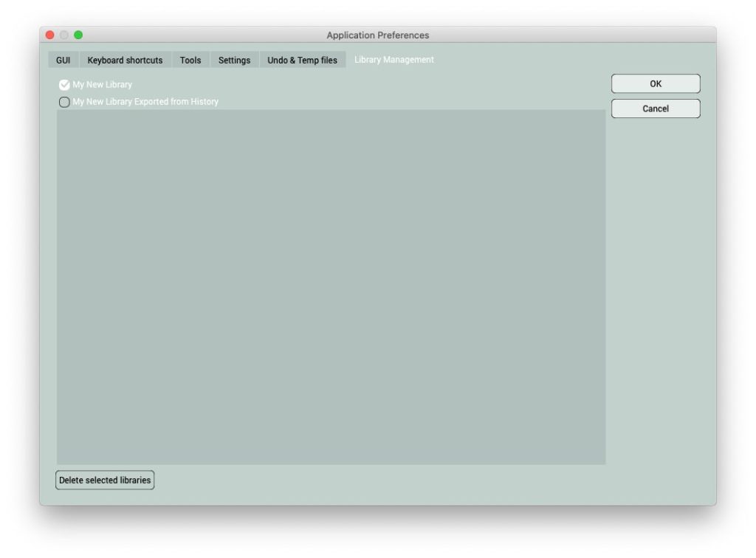Image resolution: width=756 pixels, height=558 pixels.
Task: Switch to the GUI tab
Action: tap(63, 60)
